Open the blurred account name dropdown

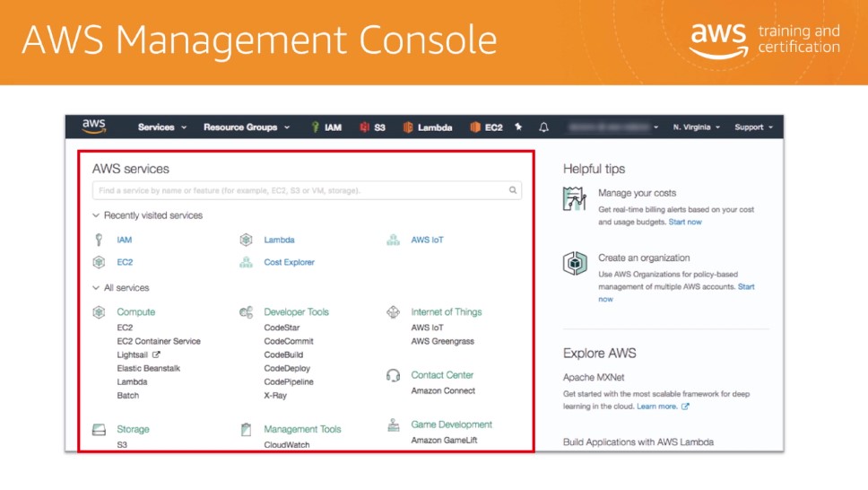pyautogui.click(x=613, y=127)
